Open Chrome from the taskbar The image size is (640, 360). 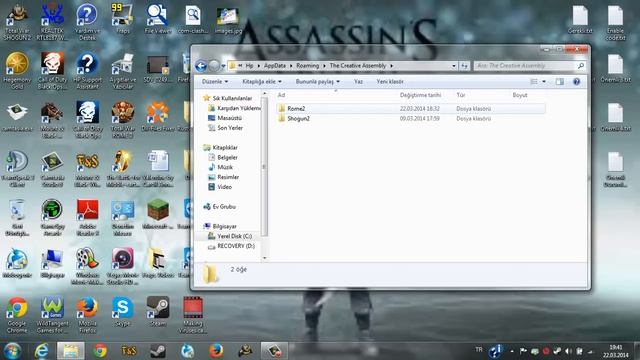click(100, 351)
